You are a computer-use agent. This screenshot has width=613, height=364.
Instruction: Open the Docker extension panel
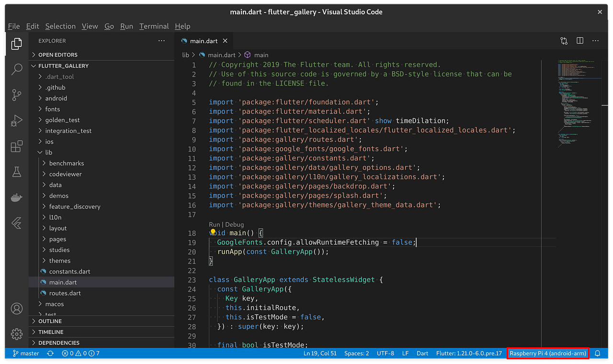(x=16, y=197)
